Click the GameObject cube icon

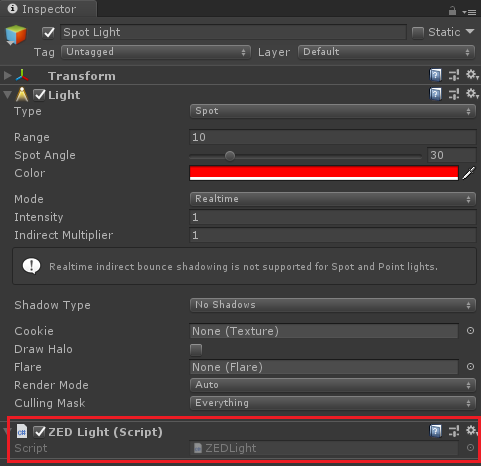16,35
